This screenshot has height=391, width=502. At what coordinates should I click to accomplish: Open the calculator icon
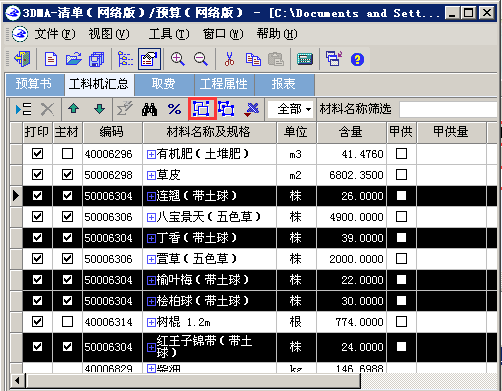[305, 59]
